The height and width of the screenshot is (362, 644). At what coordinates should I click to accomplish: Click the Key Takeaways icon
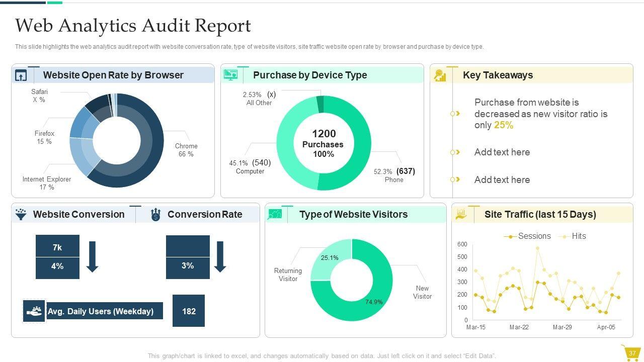(440, 75)
